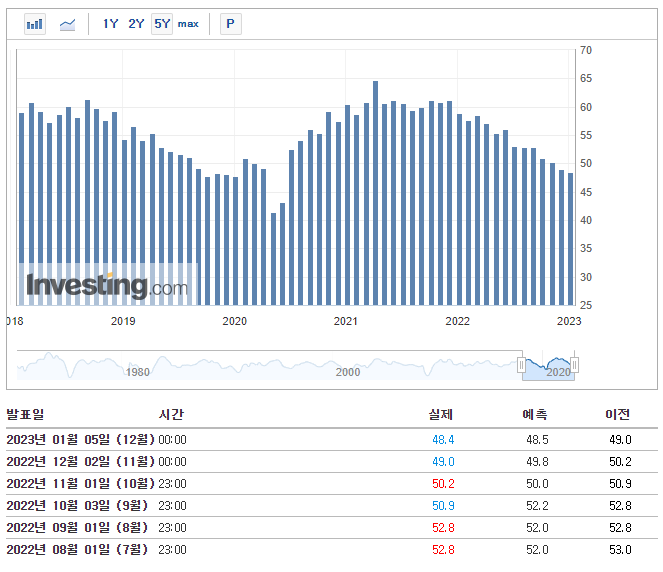Select row 2022년 10월 03일 (9월)
The width and height of the screenshot is (663, 572).
332,506
